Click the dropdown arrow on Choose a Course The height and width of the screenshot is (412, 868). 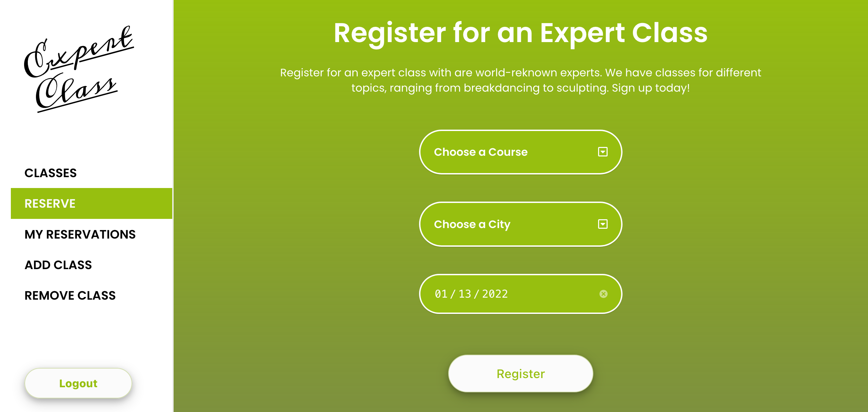[603, 152]
